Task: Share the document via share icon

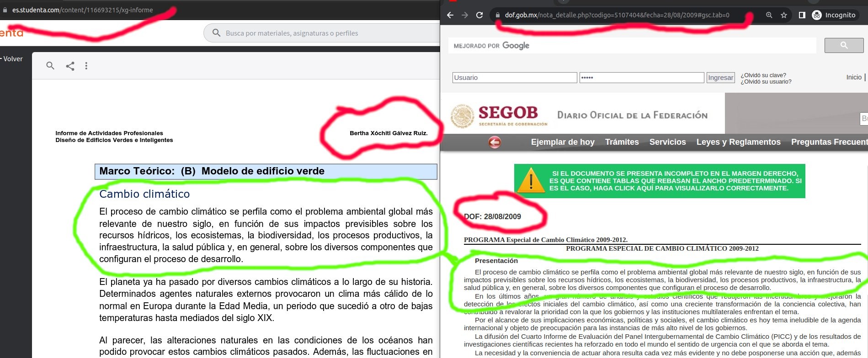Action: point(70,66)
